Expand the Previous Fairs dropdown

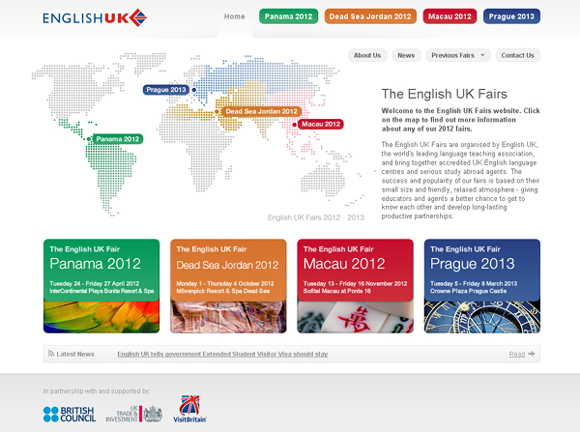(458, 55)
